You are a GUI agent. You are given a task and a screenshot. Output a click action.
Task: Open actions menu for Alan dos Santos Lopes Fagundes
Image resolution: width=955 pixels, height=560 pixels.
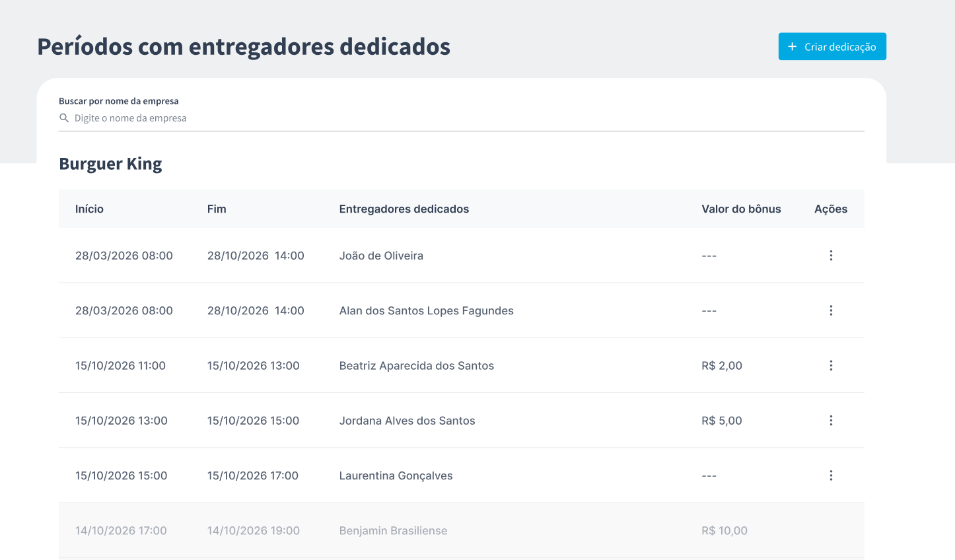(x=831, y=310)
